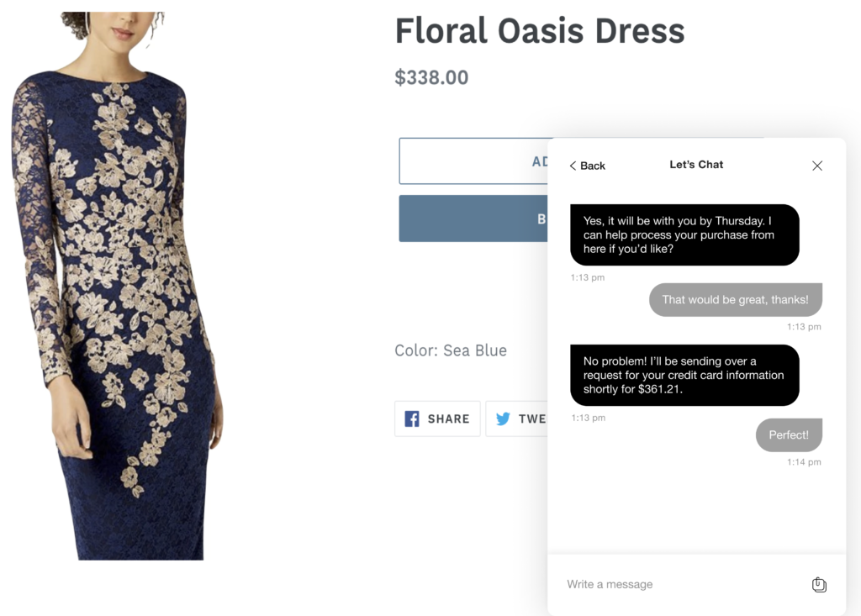
Task: Select the Twitter bird icon
Action: (504, 419)
